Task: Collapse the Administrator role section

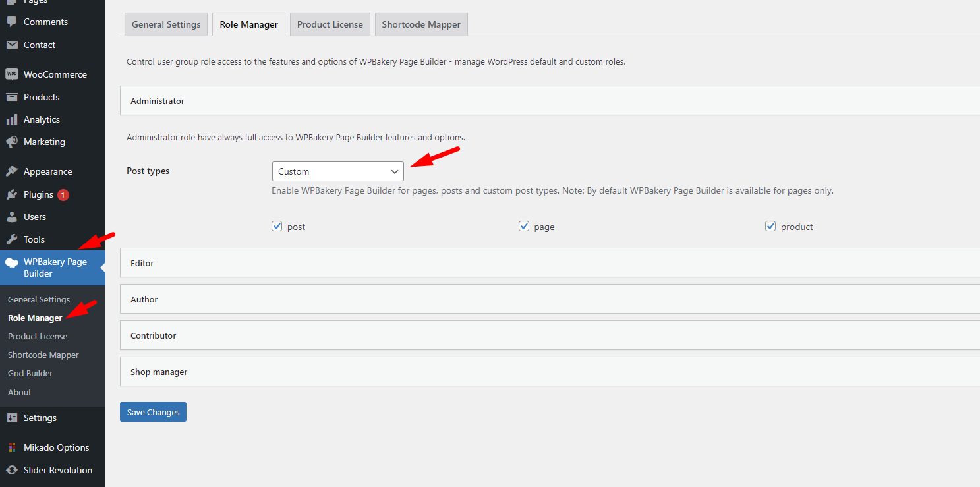Action: [x=550, y=101]
